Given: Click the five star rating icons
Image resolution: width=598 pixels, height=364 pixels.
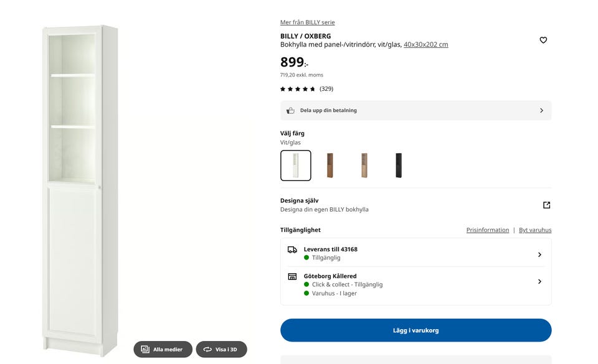Looking at the screenshot, I should tap(298, 89).
